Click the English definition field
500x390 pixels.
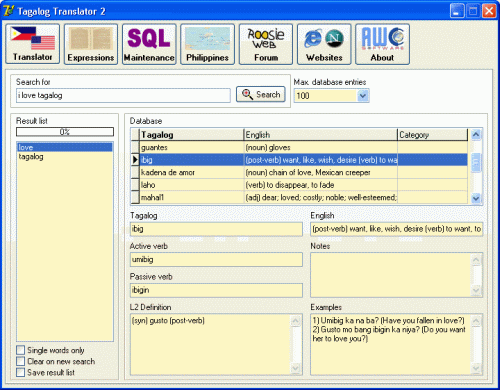coord(397,229)
